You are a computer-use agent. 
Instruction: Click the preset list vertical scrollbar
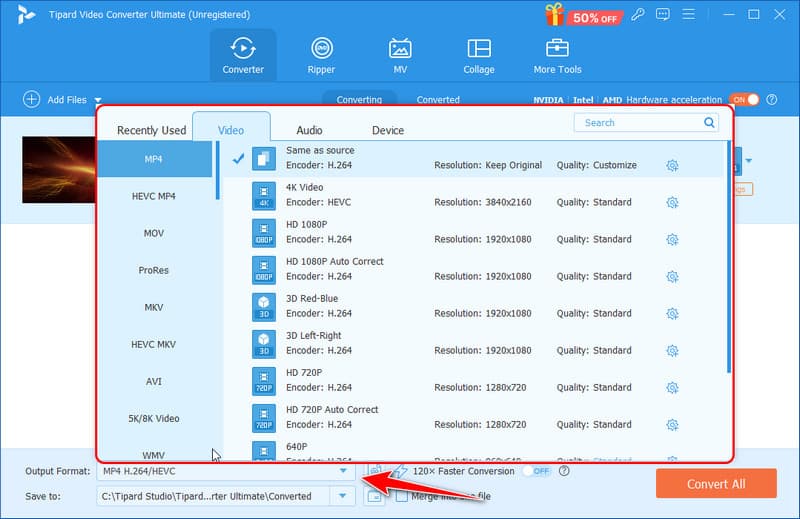pyautogui.click(x=729, y=257)
